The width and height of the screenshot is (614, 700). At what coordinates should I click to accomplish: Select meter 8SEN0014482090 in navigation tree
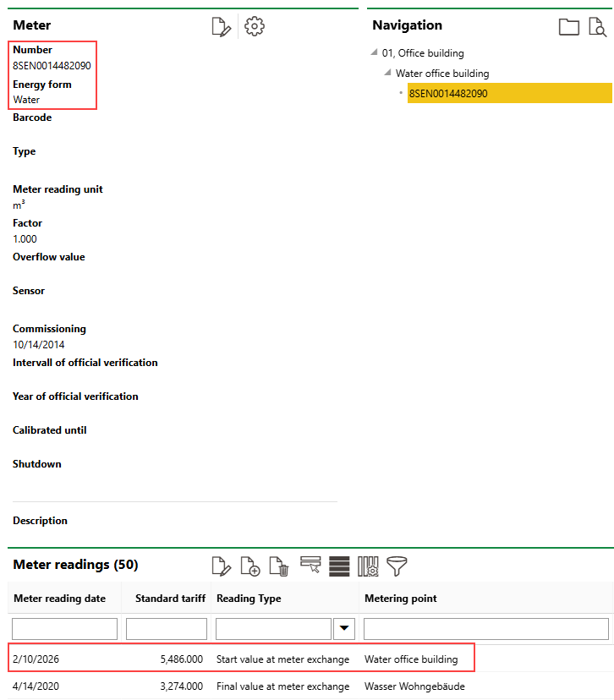448,94
